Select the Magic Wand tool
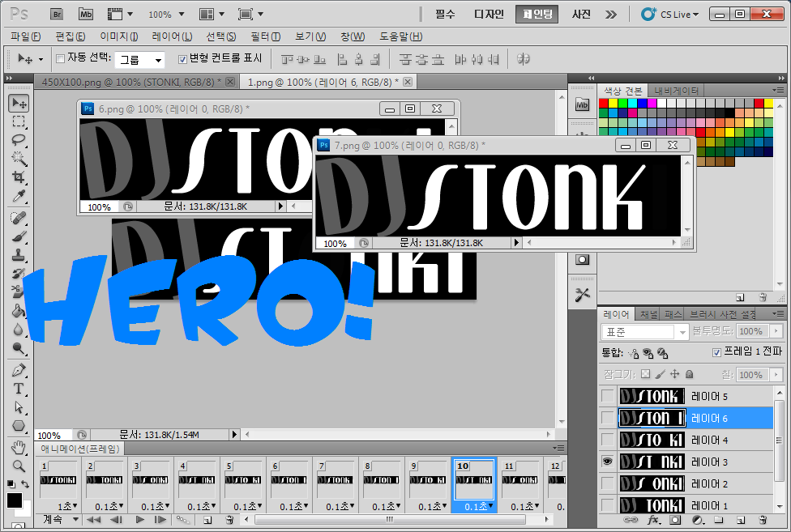Image resolution: width=791 pixels, height=532 pixels. click(x=19, y=159)
